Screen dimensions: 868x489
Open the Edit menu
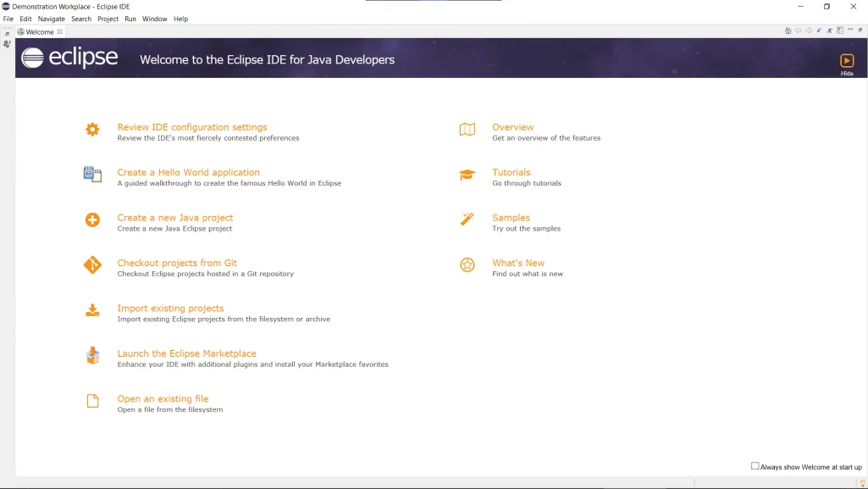(x=25, y=19)
